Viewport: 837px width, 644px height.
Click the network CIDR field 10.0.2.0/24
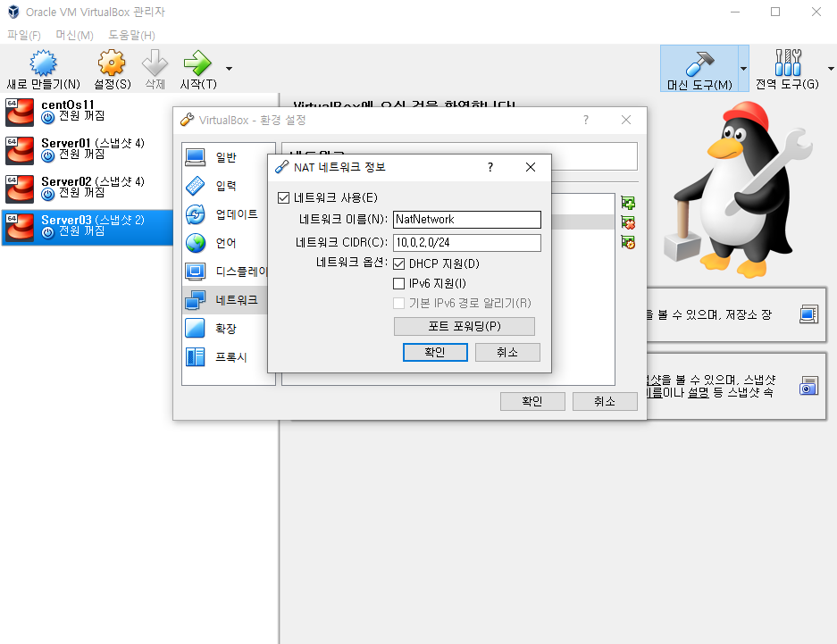click(467, 243)
